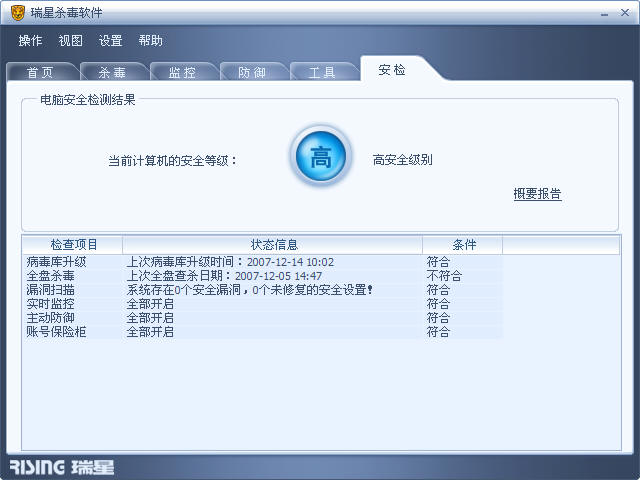
Task: Select the 病毒库升级 row
Action: pos(262,262)
